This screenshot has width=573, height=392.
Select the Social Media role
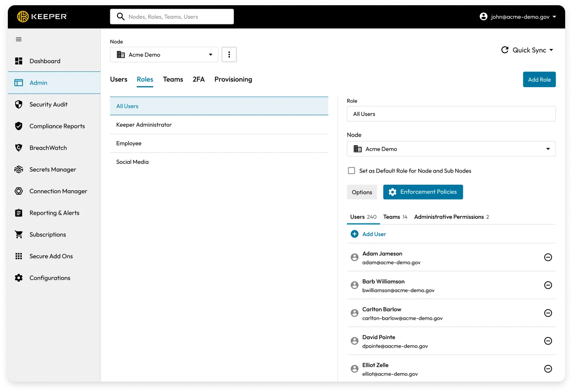[219, 162]
